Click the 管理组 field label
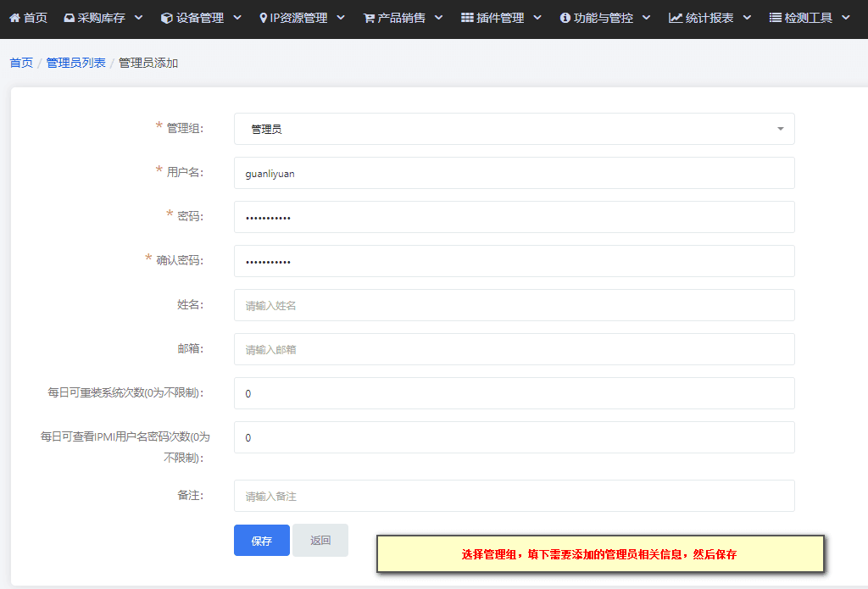This screenshot has width=868, height=589. tap(185, 129)
